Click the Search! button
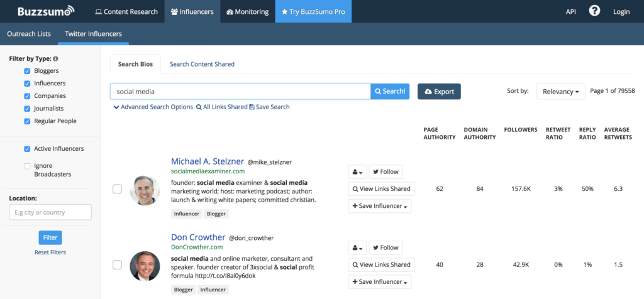Screen dimensions: 644x299 pyautogui.click(x=390, y=92)
